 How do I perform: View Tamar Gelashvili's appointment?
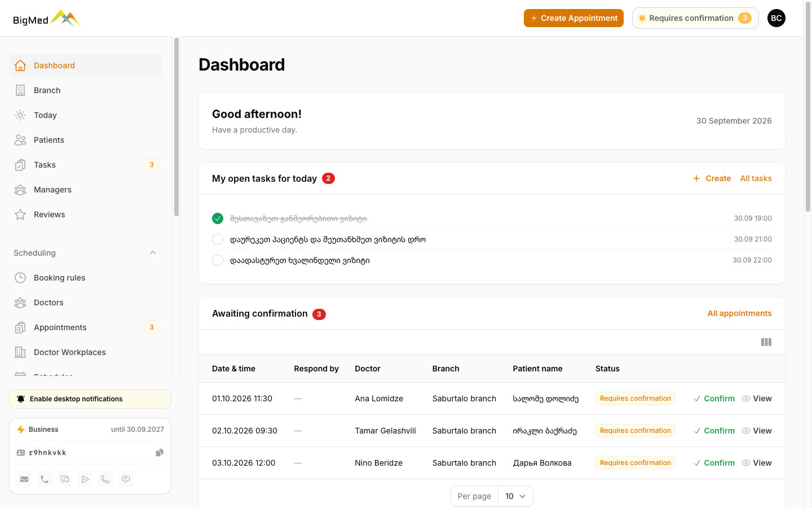pos(757,431)
